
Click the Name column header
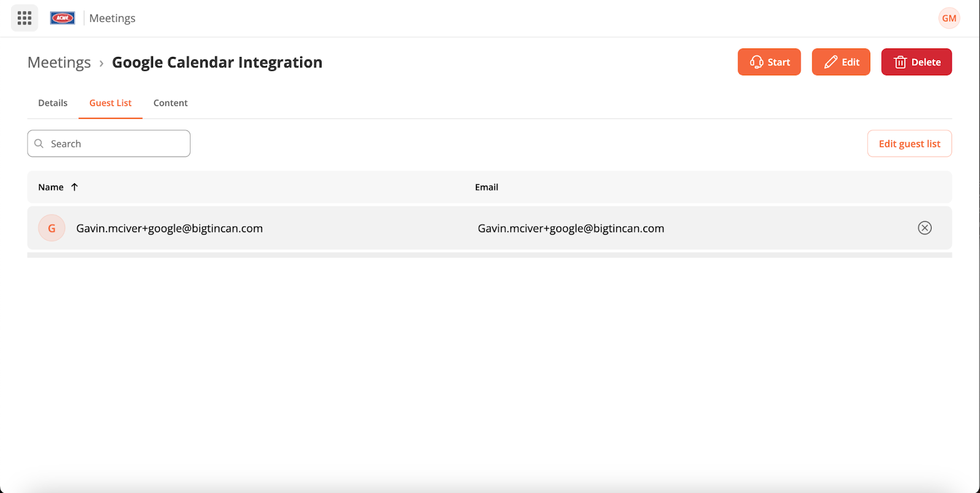51,187
